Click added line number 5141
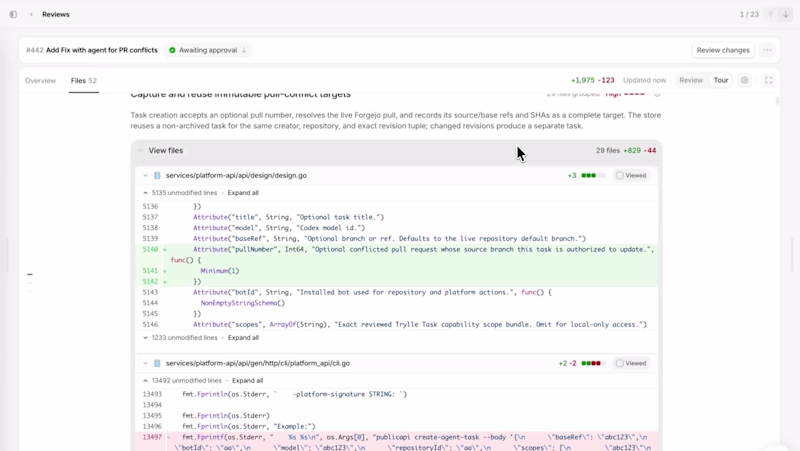The image size is (800, 451). (x=150, y=271)
